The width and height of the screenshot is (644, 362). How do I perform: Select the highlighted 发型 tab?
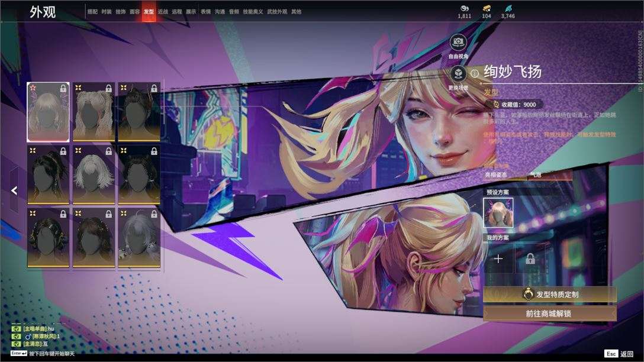click(149, 12)
